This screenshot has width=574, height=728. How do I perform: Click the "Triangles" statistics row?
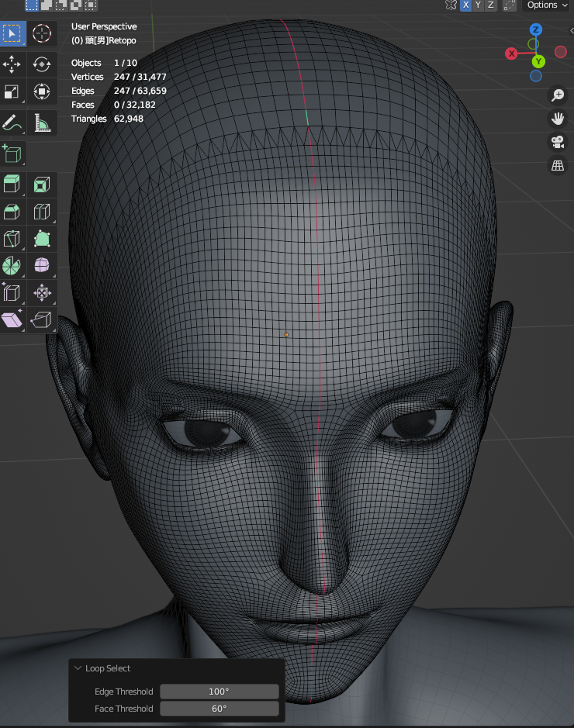point(107,119)
